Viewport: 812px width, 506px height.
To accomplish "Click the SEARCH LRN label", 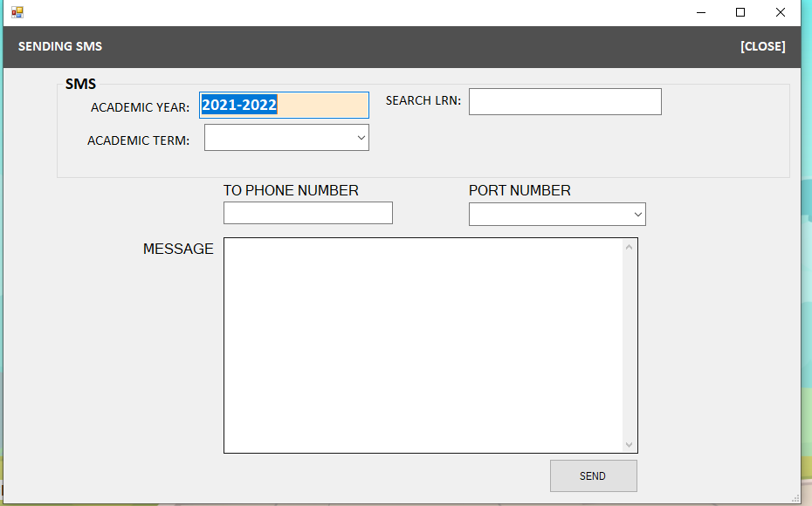I will pos(423,100).
